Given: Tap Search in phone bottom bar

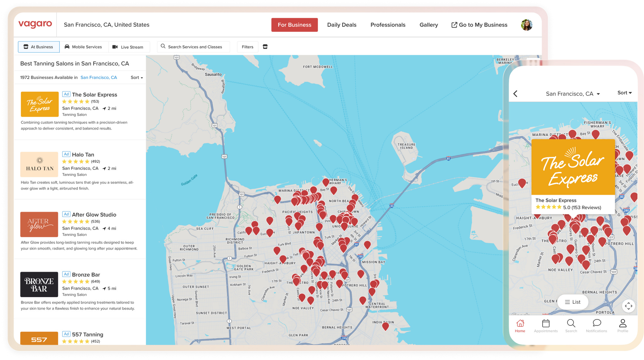Looking at the screenshot, I should pos(571,326).
